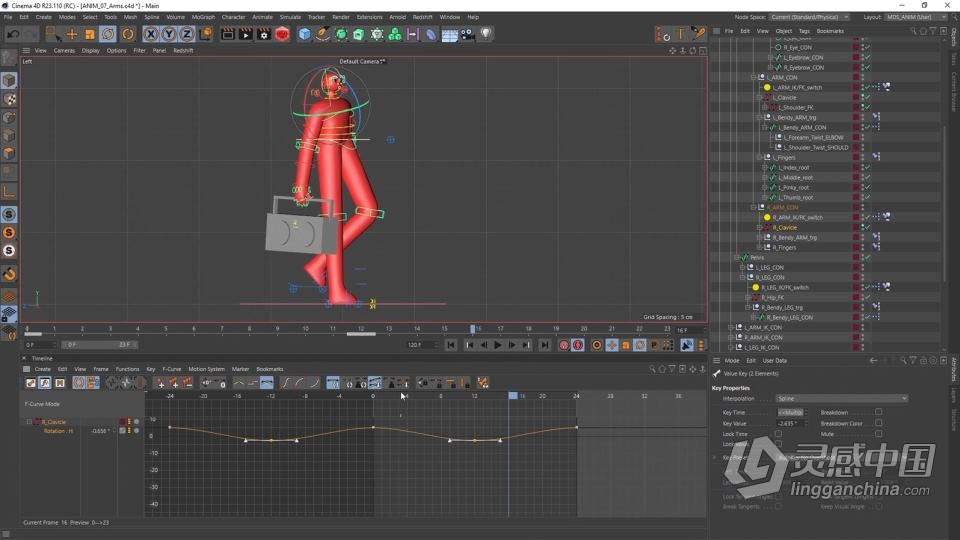Toggle Breakdown checkbox
960x540 pixels.
pos(879,412)
